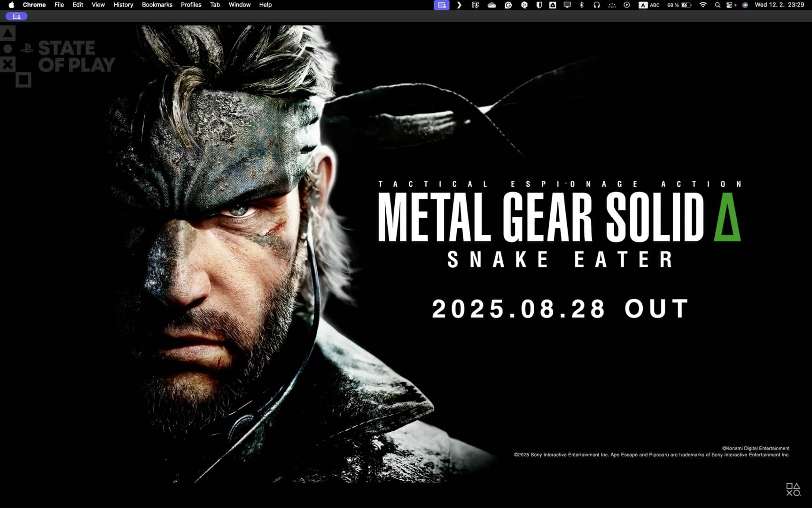Click the triangle drive menu bar icon
This screenshot has width=812, height=508.
click(553, 5)
